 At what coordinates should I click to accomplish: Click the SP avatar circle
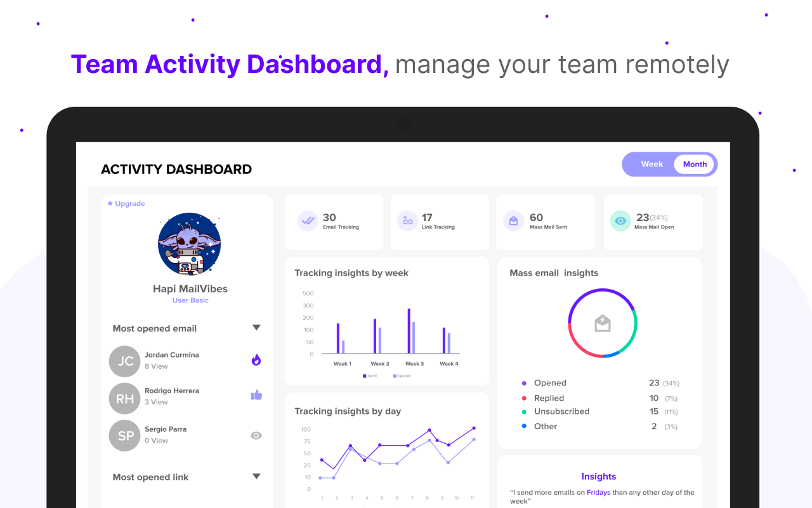125,436
